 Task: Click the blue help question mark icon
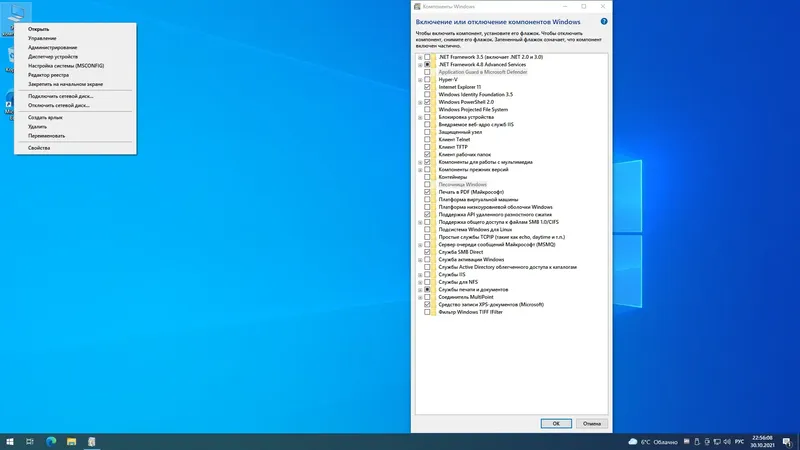[x=604, y=21]
